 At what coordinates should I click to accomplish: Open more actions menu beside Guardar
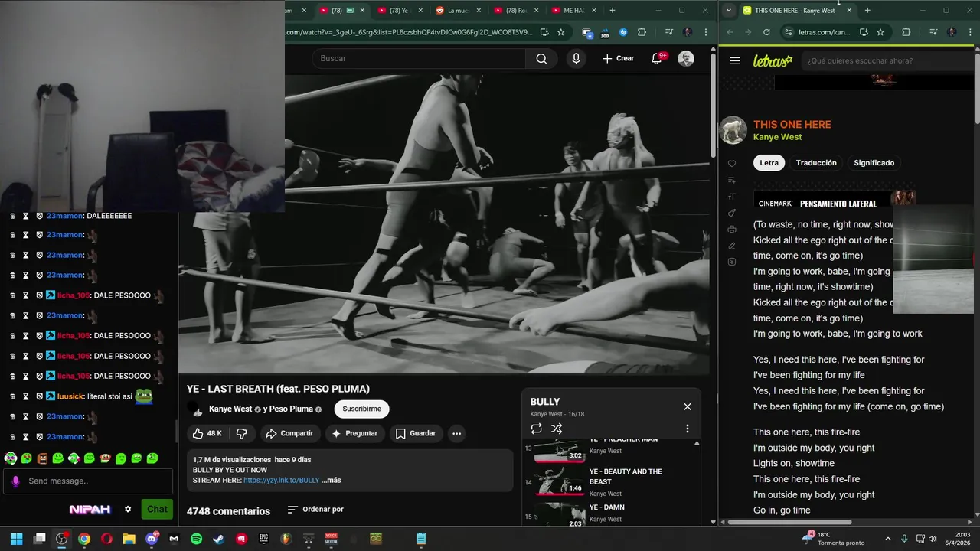[456, 433]
